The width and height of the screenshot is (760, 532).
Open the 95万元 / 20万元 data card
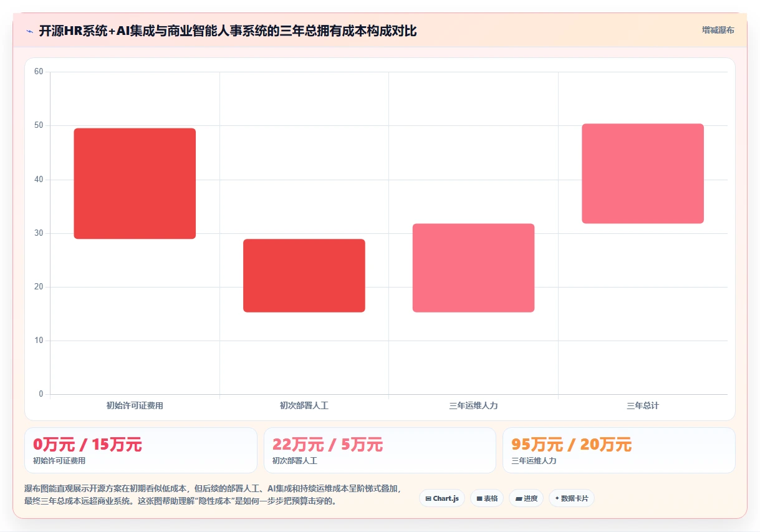pos(619,450)
